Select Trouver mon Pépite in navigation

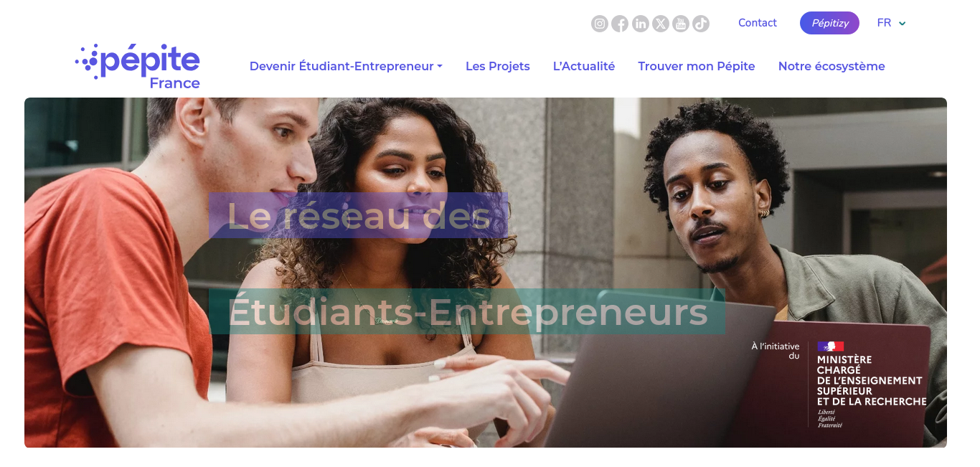coord(697,66)
